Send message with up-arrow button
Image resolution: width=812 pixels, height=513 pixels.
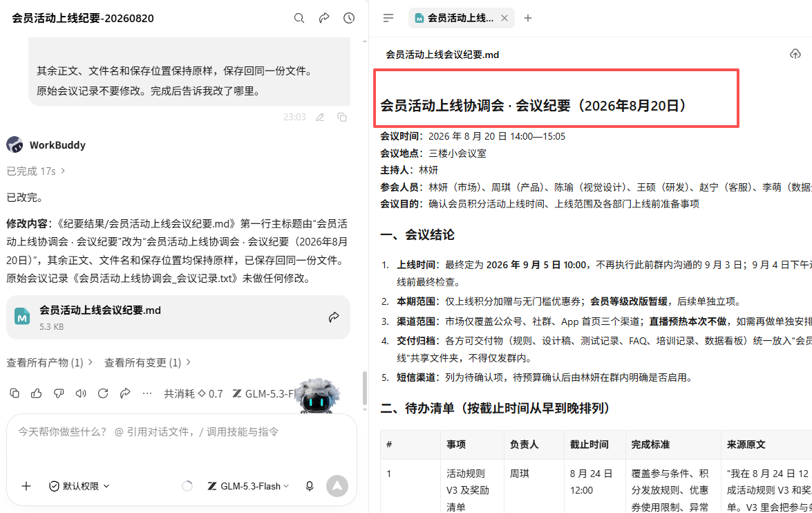[337, 486]
